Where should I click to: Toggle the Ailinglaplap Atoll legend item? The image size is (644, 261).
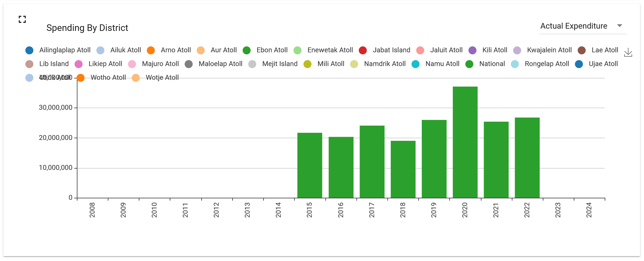click(65, 50)
